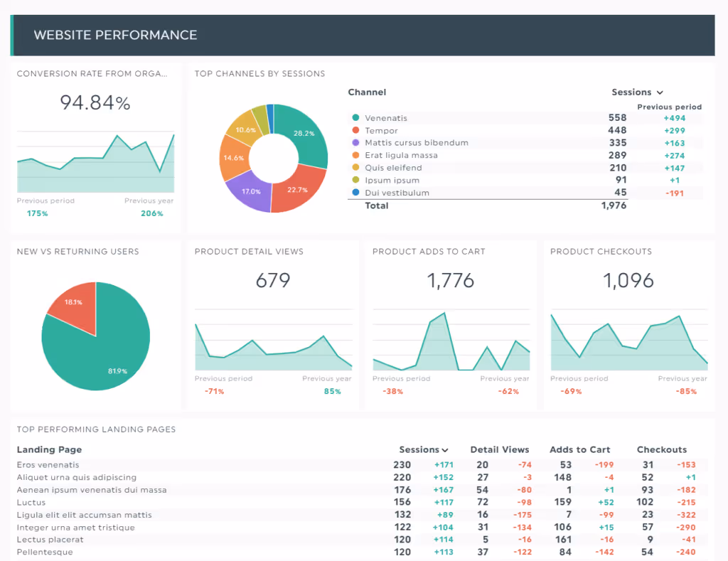Click the Total row in the channels table
728x561 pixels.
[x=378, y=205]
